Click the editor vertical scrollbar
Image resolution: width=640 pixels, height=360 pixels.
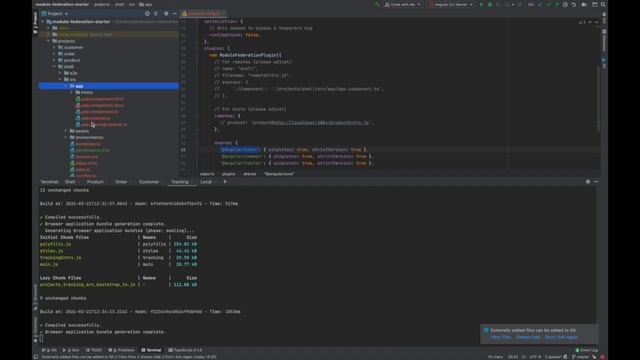(598, 98)
